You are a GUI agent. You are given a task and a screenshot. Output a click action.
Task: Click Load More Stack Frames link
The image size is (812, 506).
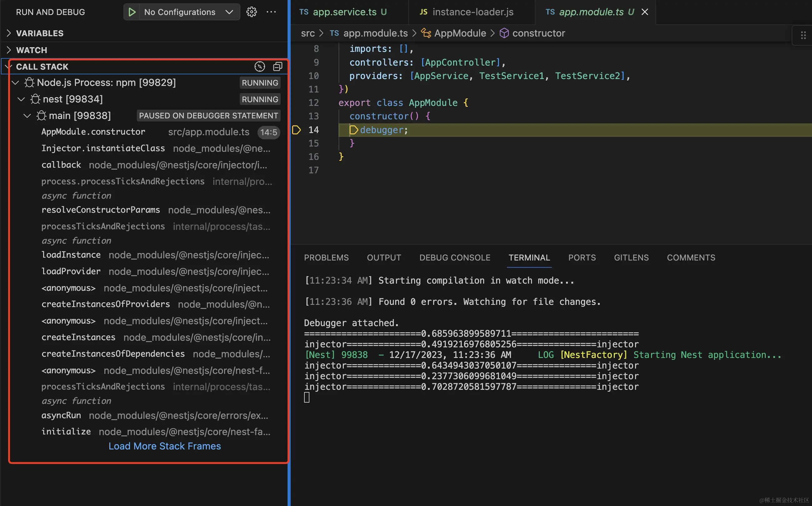pyautogui.click(x=164, y=446)
